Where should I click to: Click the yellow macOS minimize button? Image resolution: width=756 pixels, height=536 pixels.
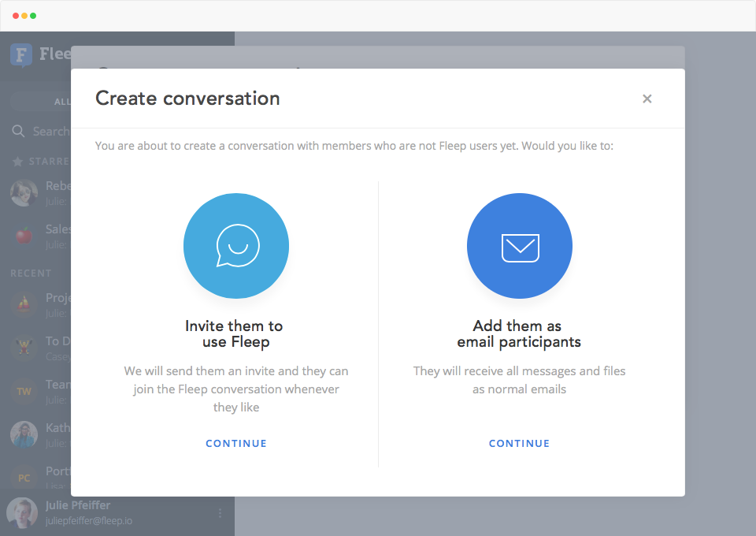24,16
